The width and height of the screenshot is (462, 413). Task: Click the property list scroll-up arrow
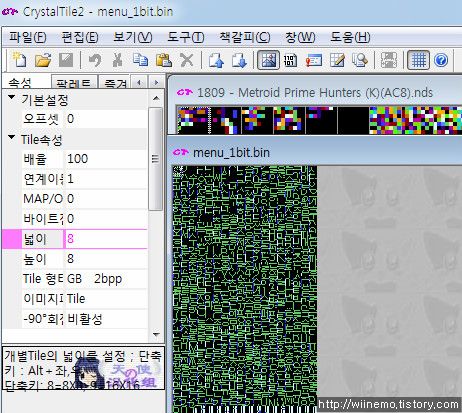156,98
